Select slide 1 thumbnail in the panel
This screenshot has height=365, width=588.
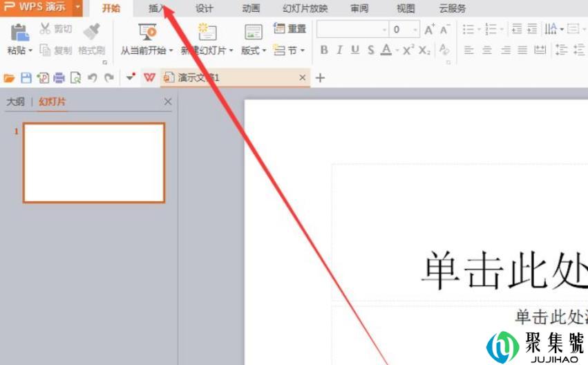94,162
